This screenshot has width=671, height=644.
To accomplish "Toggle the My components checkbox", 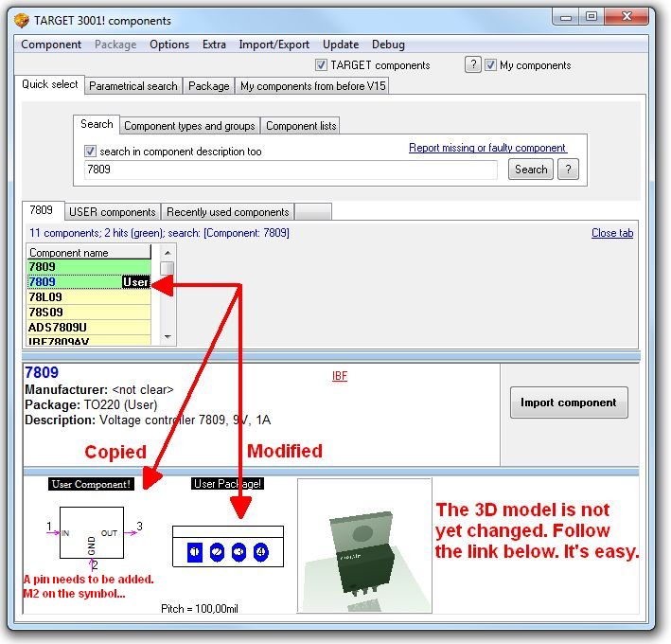I will pyautogui.click(x=490, y=65).
